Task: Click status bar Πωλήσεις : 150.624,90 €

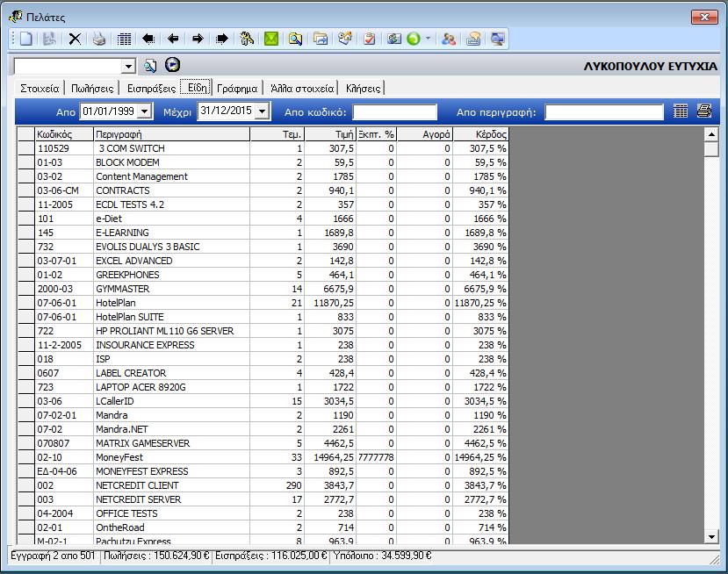Action: point(156,556)
